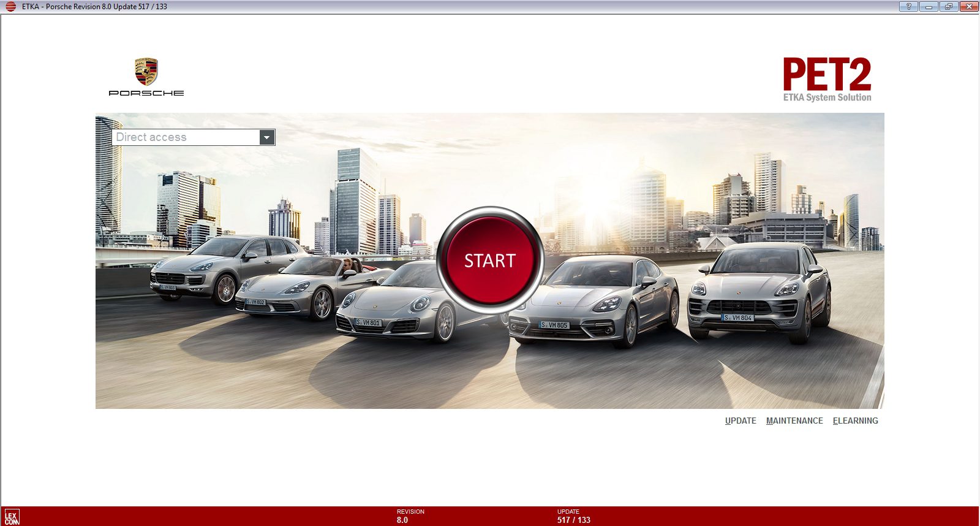Close the ETKA window
This screenshot has height=526, width=980.
[x=969, y=7]
